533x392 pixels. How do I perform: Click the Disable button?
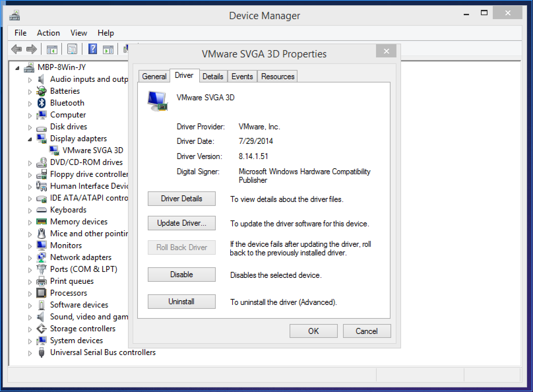pyautogui.click(x=181, y=275)
